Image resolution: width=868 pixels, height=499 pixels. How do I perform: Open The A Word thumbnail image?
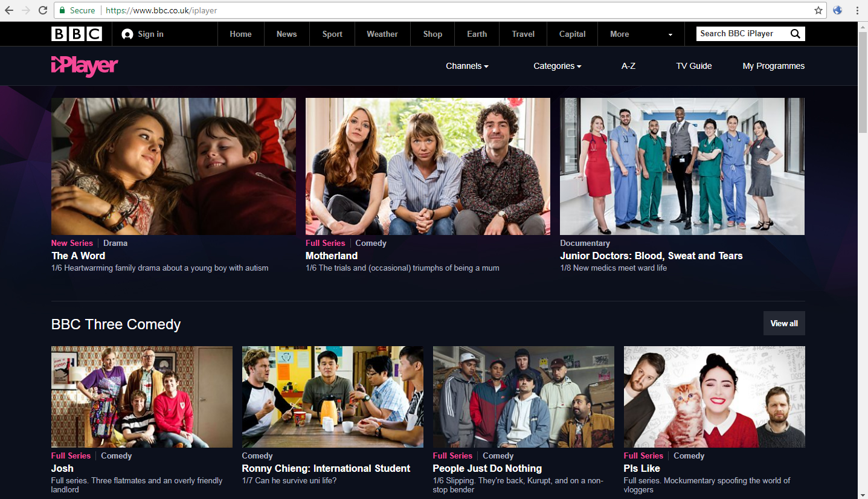(173, 166)
